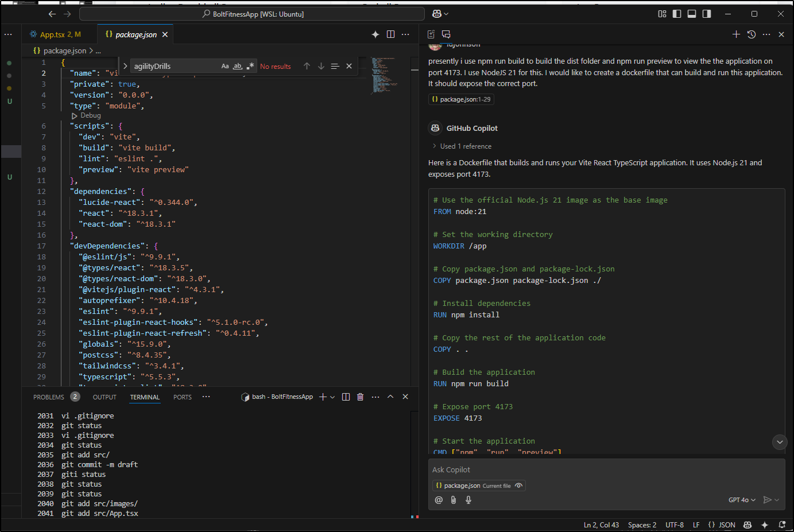Kill the terminal with trash icon
The image size is (794, 532).
coord(361,397)
